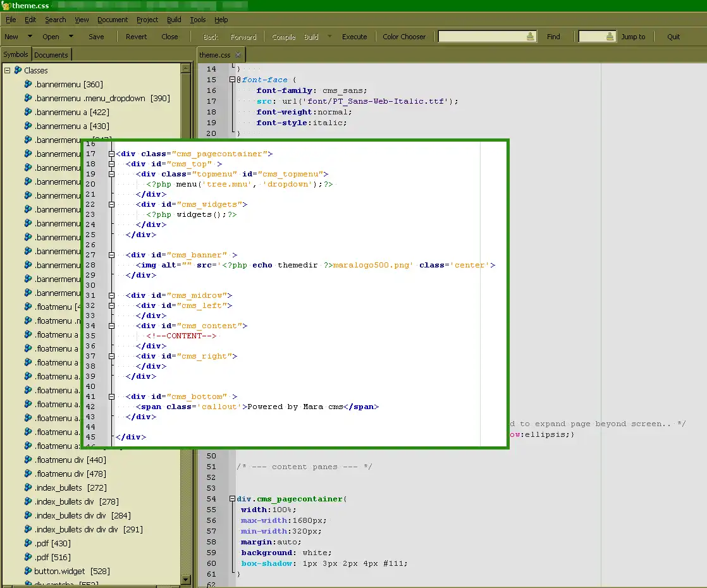Close the theme.css tab with its X icon
Screen dimensions: 707x588
238,55
